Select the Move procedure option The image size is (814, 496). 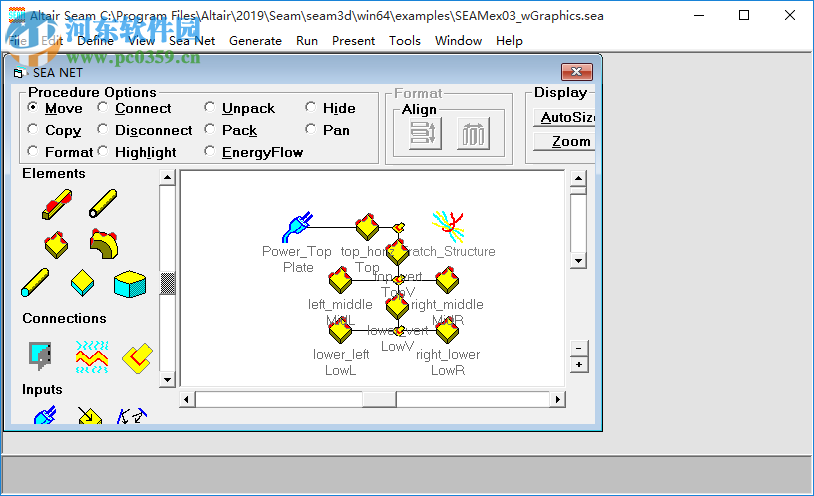(x=32, y=108)
